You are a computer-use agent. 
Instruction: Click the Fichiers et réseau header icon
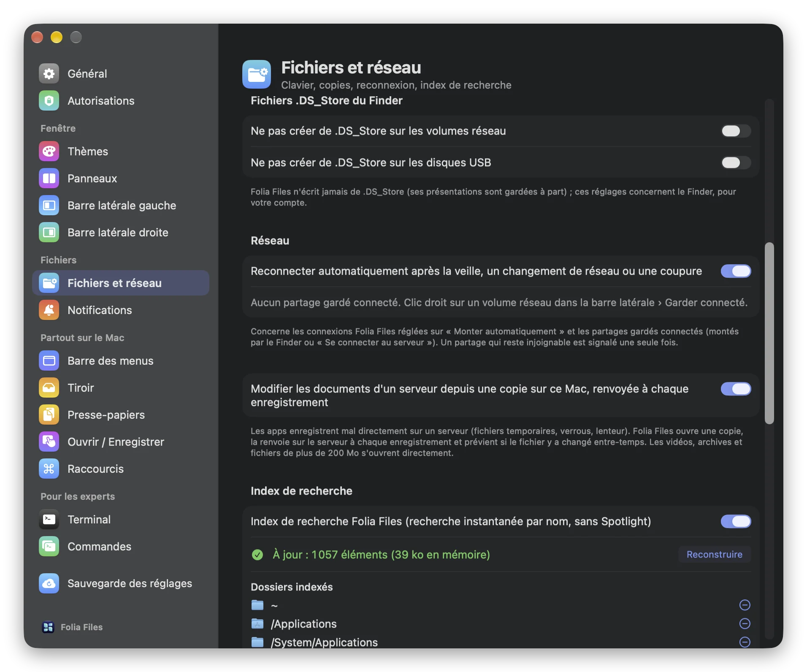pyautogui.click(x=257, y=74)
